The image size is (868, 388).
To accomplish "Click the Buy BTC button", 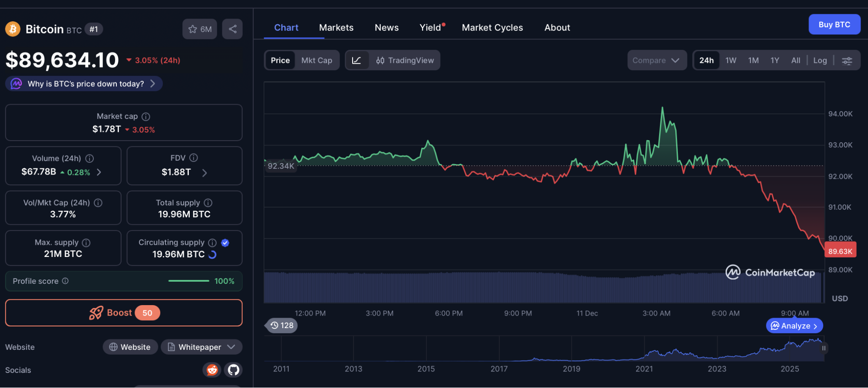I will [x=834, y=25].
